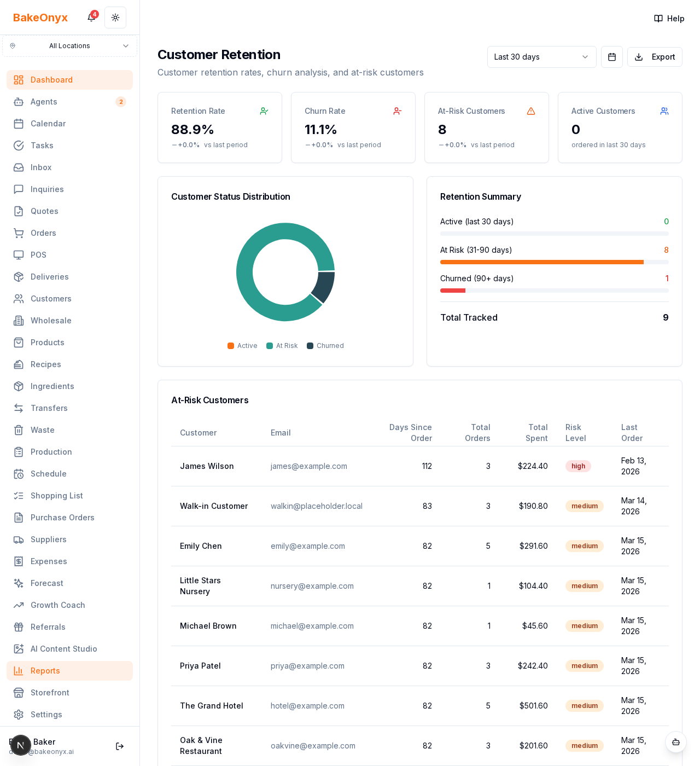Open the calendar date picker
Image resolution: width=700 pixels, height=766 pixels.
click(612, 57)
